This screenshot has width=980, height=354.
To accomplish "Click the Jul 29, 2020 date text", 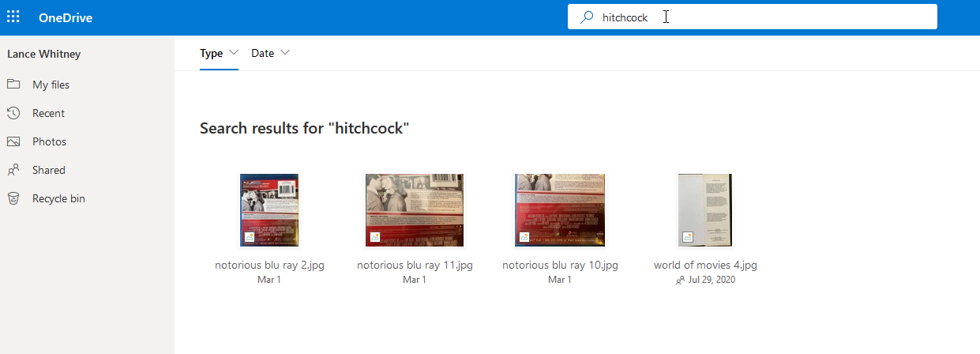I will (712, 281).
